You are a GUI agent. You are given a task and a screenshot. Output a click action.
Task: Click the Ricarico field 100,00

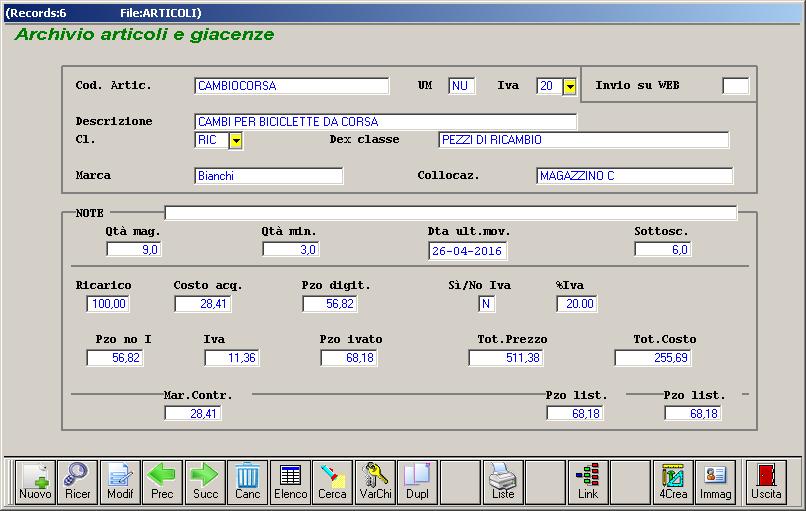tap(108, 304)
